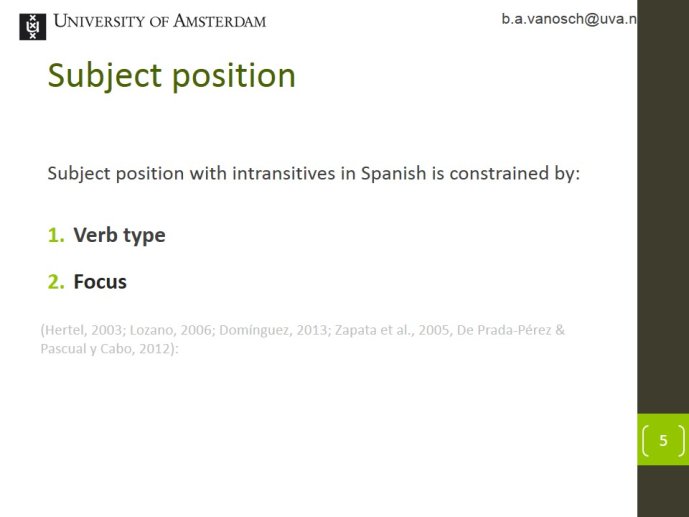Click the Domínguez, 2013 citation

(273, 330)
